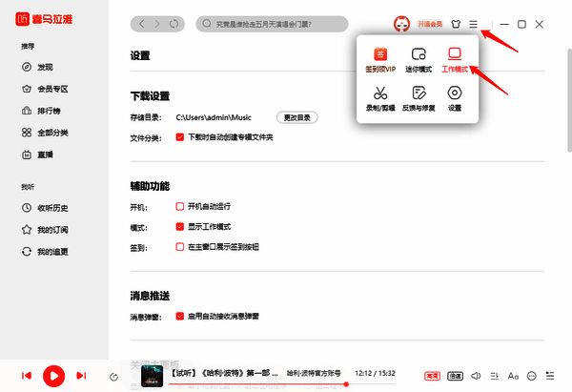Click the 喜马拉雅 logo
The height and width of the screenshot is (392, 572).
[x=44, y=19]
